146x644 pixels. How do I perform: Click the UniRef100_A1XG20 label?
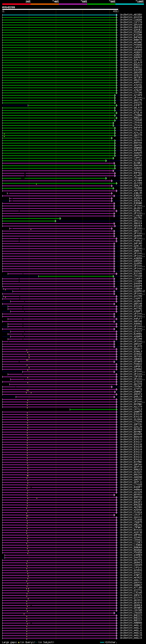point(131,472)
